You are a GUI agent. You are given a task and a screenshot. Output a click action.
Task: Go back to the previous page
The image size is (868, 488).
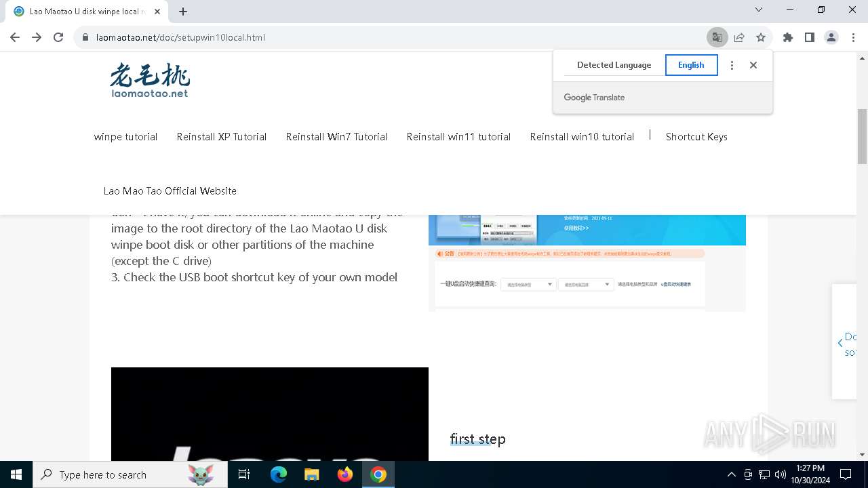(x=15, y=37)
